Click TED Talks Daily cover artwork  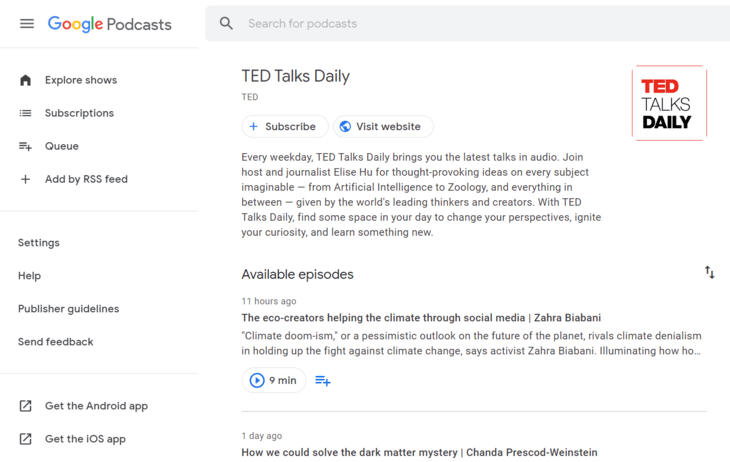tap(669, 103)
